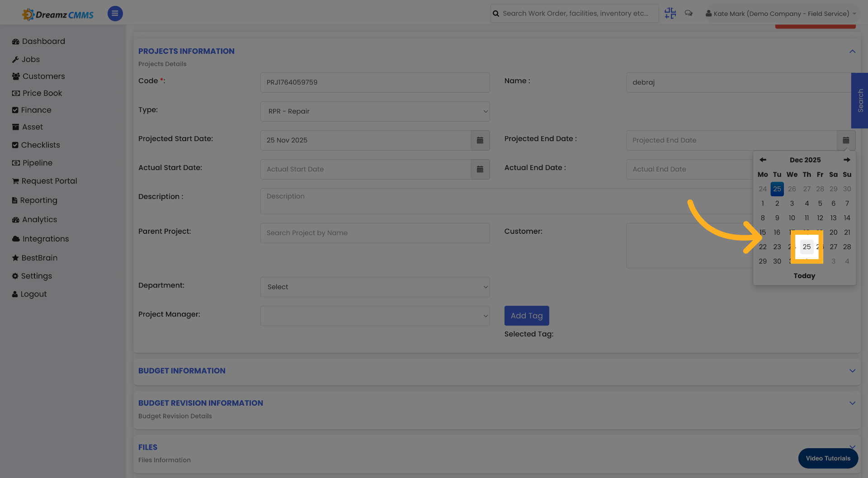Open Pipeline in sidebar
The width and height of the screenshot is (868, 478).
coord(33,163)
